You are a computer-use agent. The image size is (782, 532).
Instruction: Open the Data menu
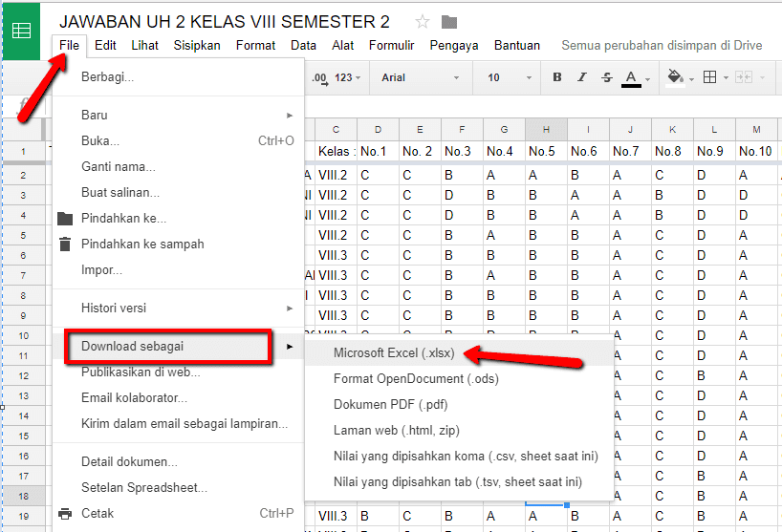click(x=303, y=45)
